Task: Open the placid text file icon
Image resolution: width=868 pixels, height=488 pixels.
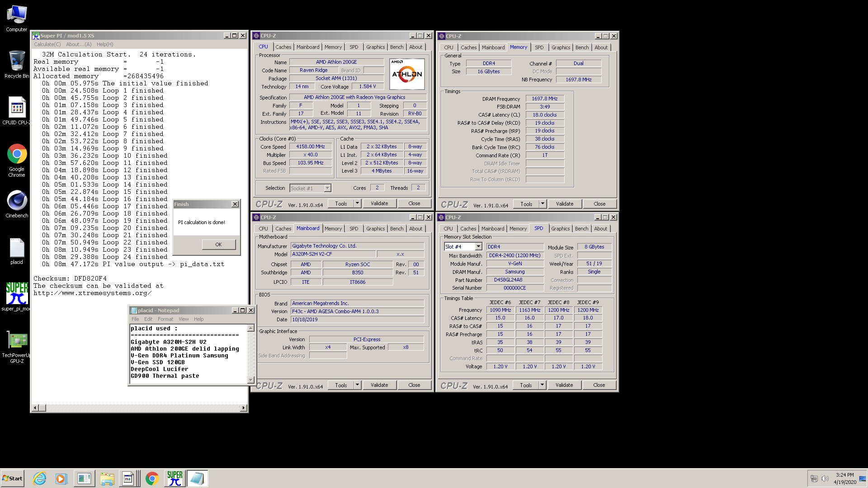Action: click(17, 251)
